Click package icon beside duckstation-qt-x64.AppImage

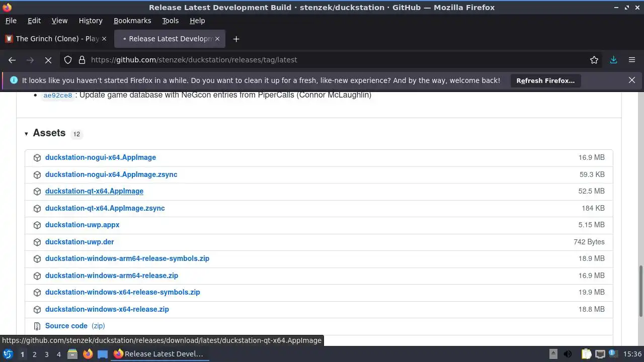pos(37,192)
